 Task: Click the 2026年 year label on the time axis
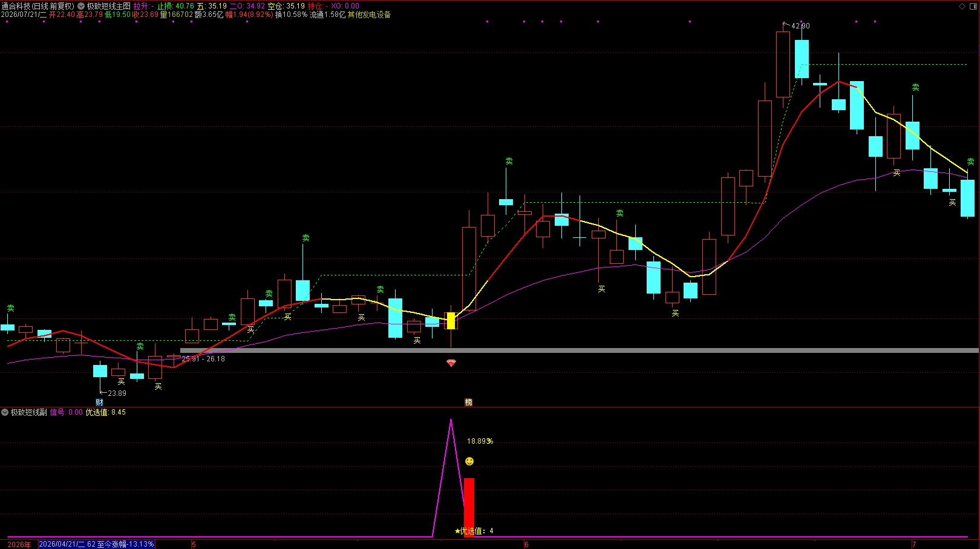[19, 544]
